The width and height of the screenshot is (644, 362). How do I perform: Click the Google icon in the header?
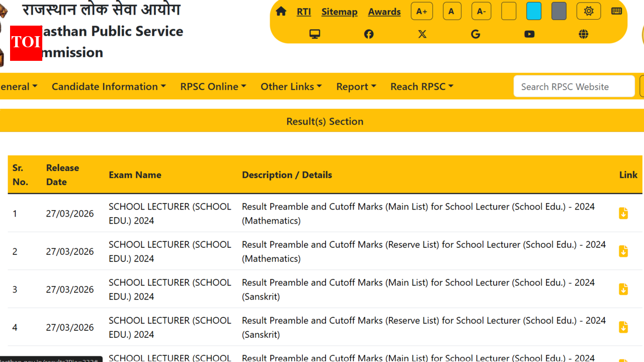click(475, 34)
